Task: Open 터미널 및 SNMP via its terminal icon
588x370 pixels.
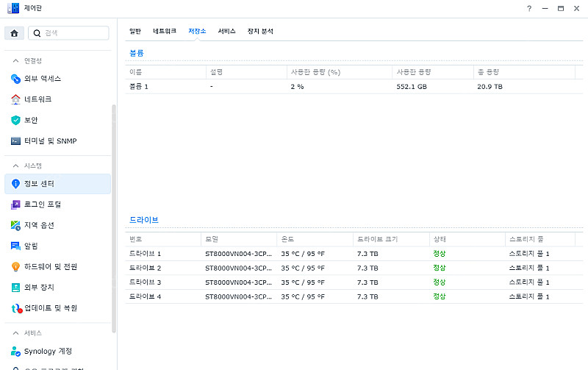Action: (x=15, y=141)
